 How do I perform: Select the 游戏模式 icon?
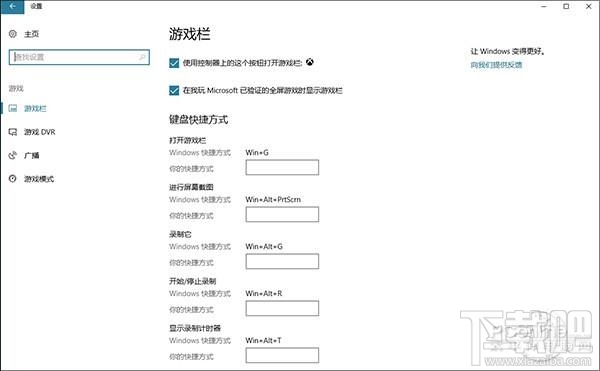click(13, 179)
